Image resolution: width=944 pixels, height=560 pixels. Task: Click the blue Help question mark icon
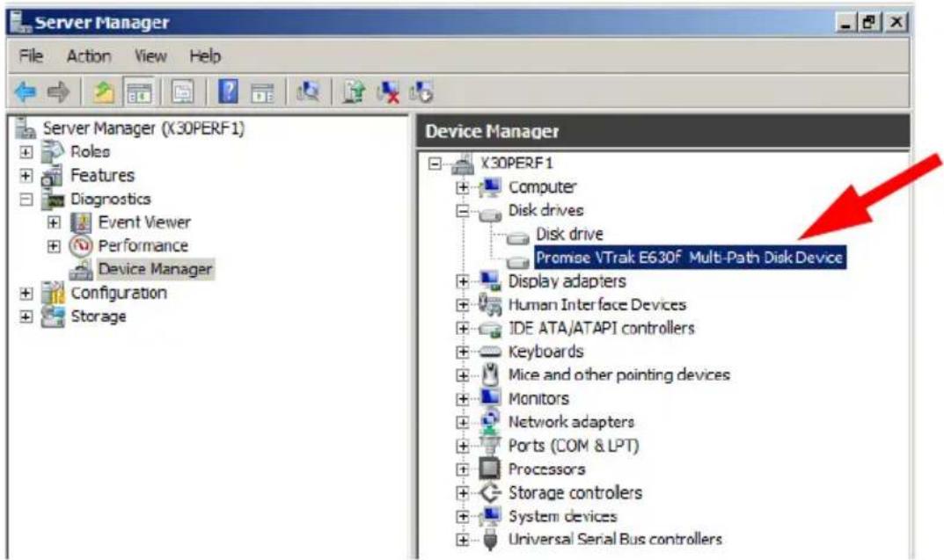228,92
